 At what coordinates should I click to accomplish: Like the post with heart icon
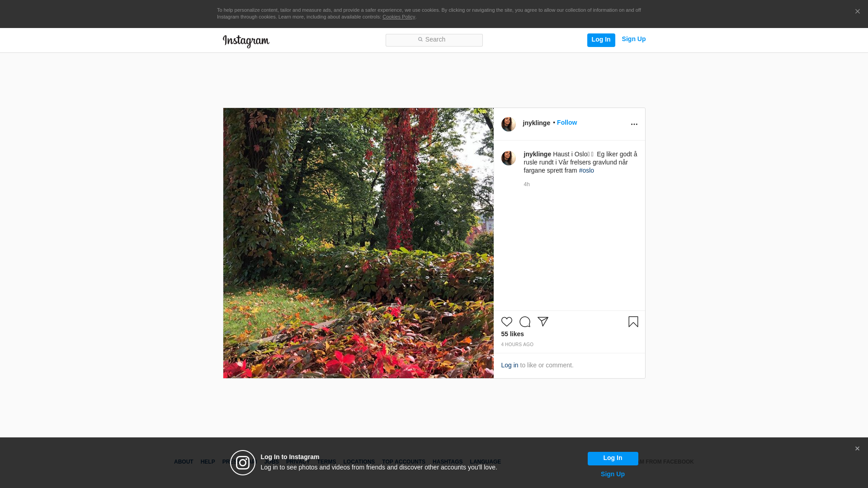click(x=506, y=322)
